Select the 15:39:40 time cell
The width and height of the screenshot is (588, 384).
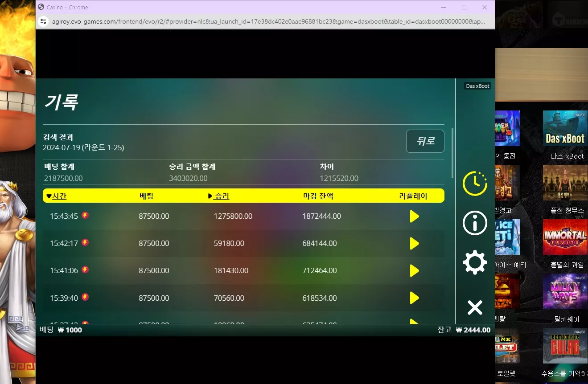coord(64,298)
